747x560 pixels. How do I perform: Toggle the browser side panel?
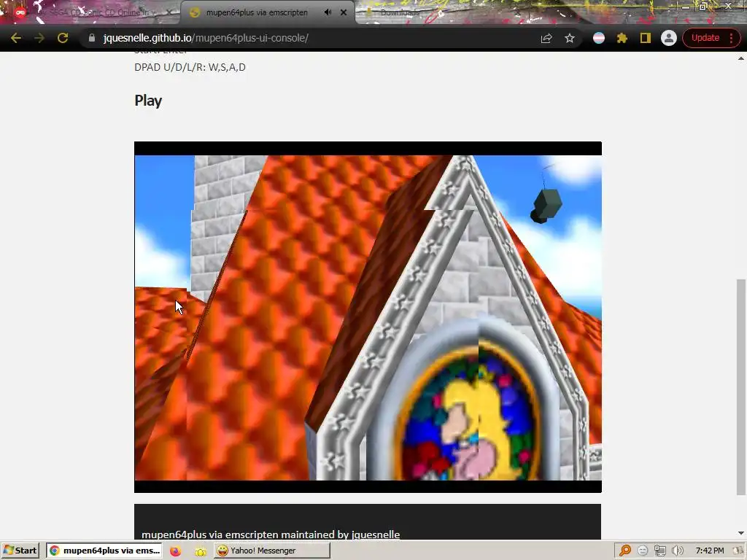(x=645, y=38)
